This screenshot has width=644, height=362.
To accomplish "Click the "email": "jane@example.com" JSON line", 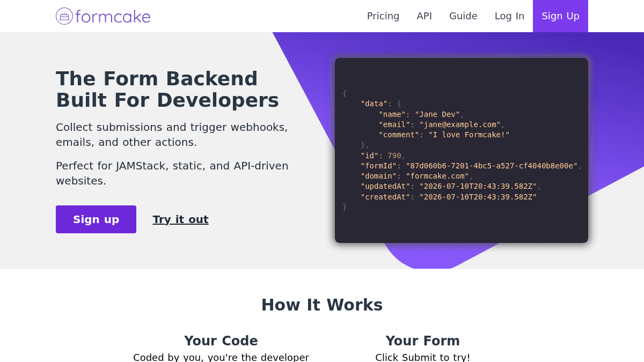I will [442, 124].
